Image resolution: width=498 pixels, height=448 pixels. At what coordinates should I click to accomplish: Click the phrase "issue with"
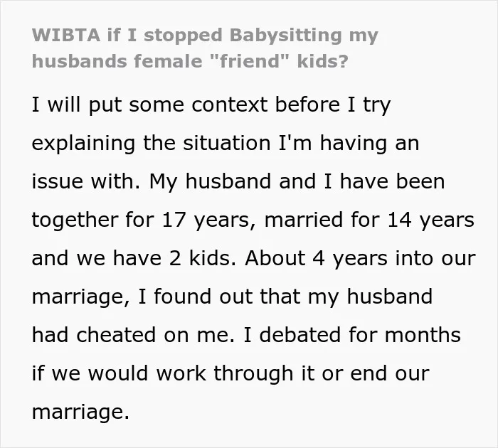pos(83,182)
